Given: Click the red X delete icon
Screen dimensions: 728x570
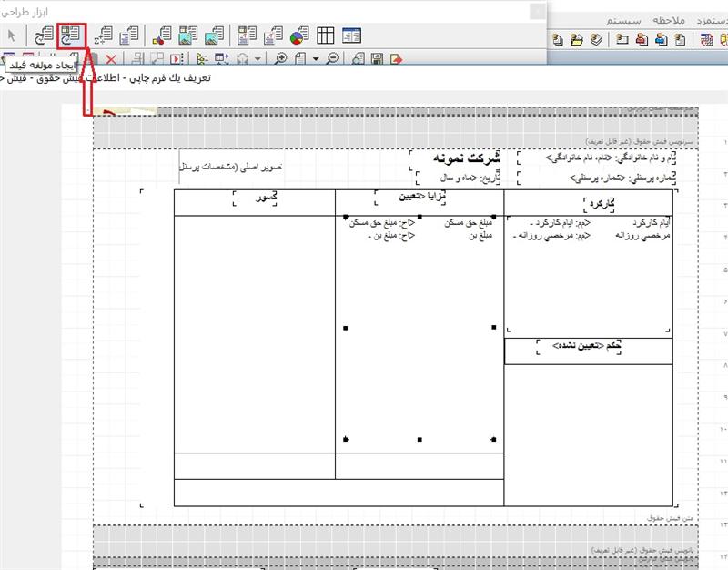Looking at the screenshot, I should pos(111,59).
